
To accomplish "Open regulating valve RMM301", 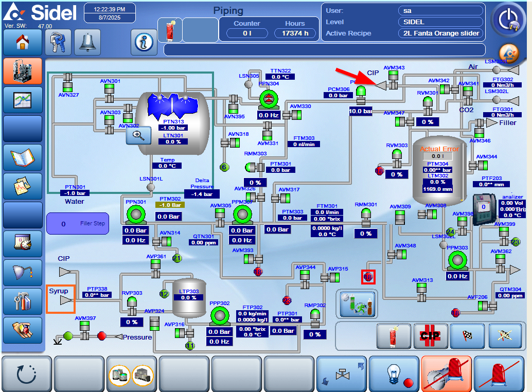I will (x=366, y=218).
